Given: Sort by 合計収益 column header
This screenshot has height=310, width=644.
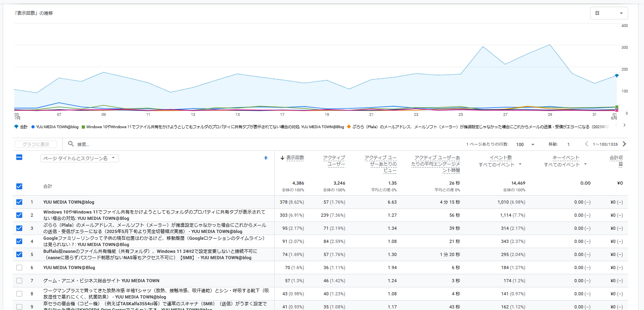Looking at the screenshot, I should tap(616, 161).
